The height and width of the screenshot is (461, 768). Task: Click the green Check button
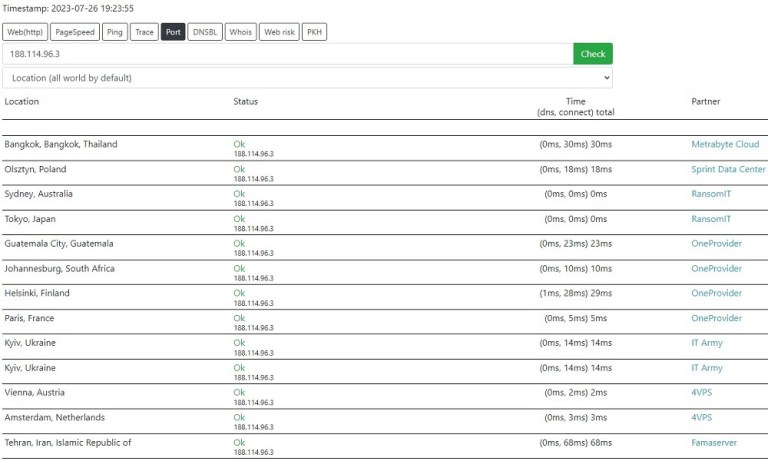point(593,54)
